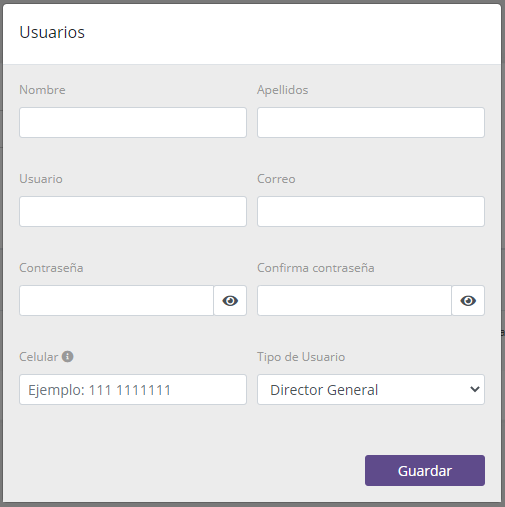Click the Celular field showing Ejemplo placeholder
This screenshot has height=507, width=505.
133,390
